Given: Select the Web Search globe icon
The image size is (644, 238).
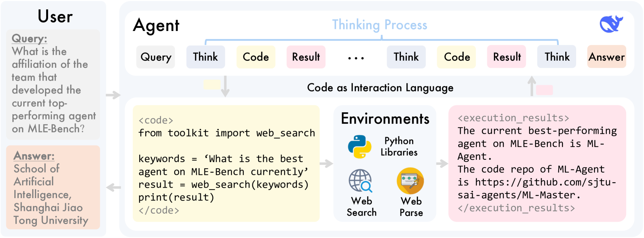Looking at the screenshot, I should coord(360,181).
